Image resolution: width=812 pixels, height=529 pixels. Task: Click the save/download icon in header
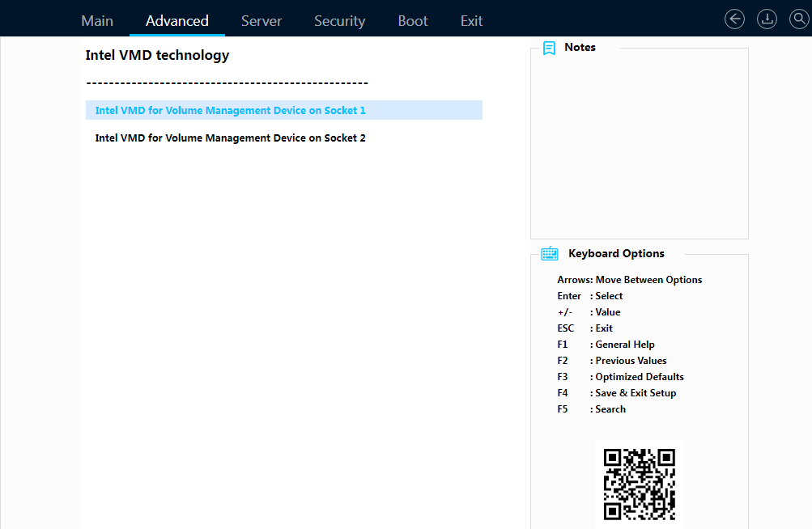tap(767, 19)
